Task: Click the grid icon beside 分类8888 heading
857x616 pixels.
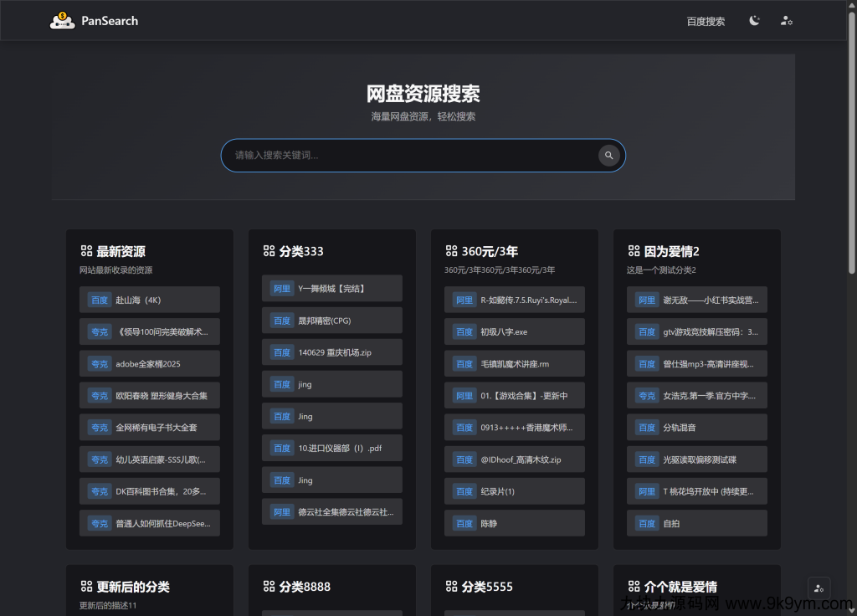Action: [x=269, y=587]
